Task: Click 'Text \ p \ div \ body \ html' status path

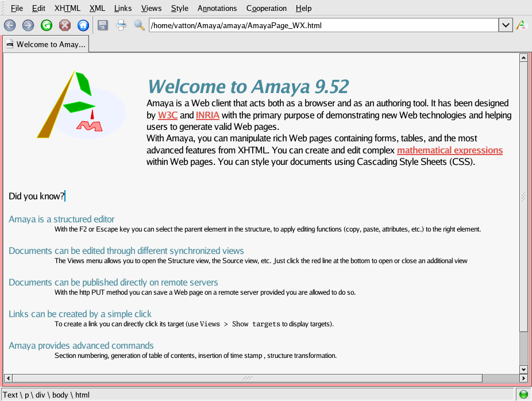Action: [x=46, y=395]
